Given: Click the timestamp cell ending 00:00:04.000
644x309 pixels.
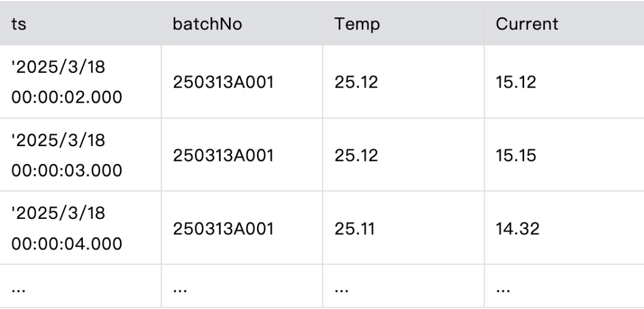Looking at the screenshot, I should [x=67, y=228].
